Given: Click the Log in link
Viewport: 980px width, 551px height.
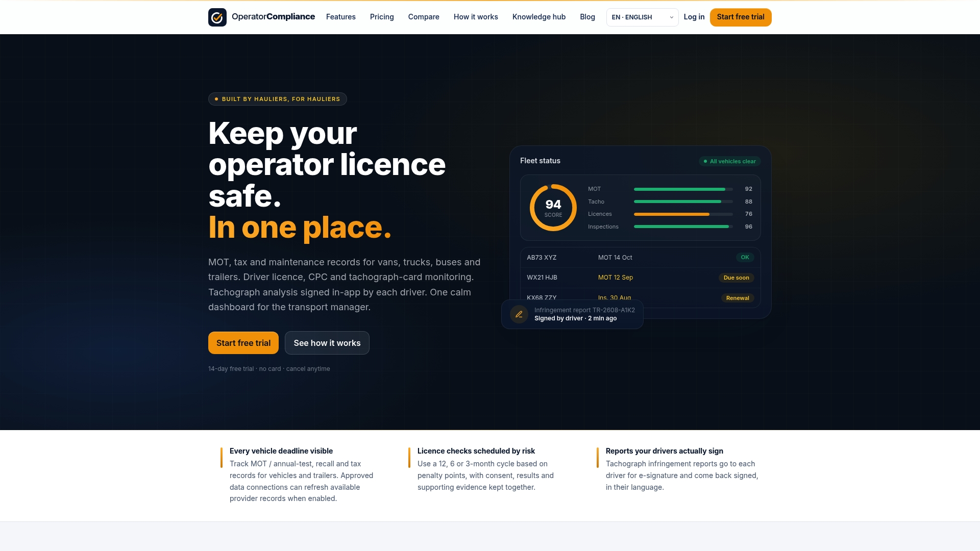Looking at the screenshot, I should [694, 17].
